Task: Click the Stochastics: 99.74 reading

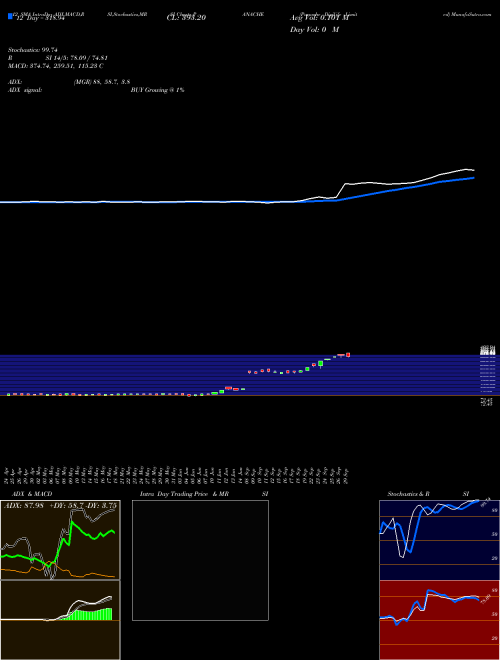Action: pos(33,50)
